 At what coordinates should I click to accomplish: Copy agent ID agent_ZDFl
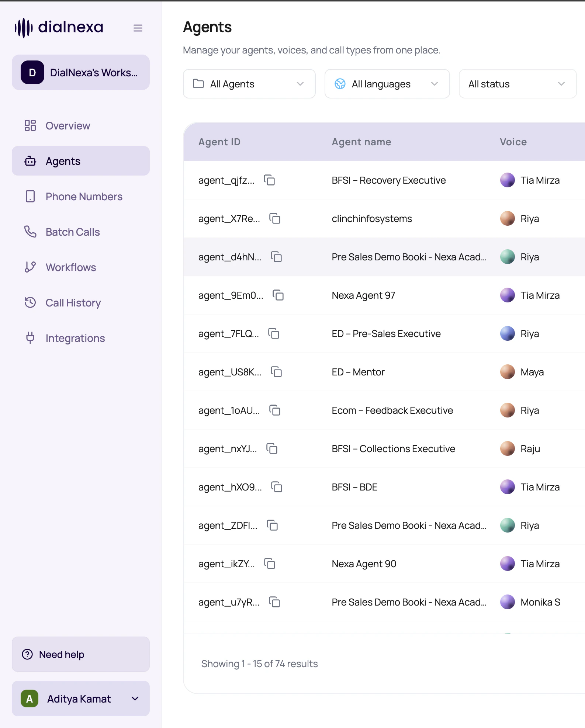point(272,526)
